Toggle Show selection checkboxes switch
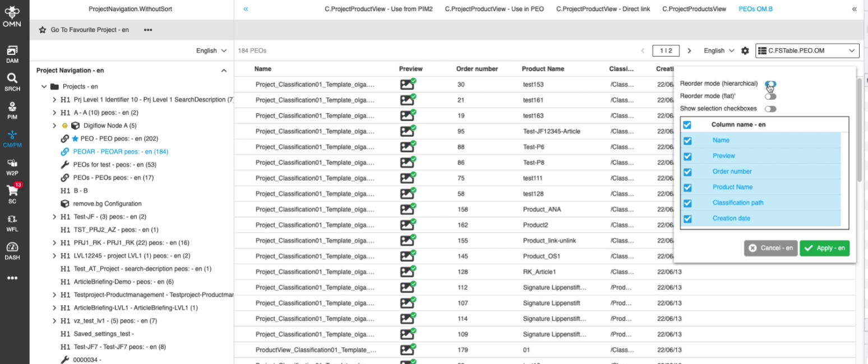Screen dimensions: 868x364 (x=770, y=109)
